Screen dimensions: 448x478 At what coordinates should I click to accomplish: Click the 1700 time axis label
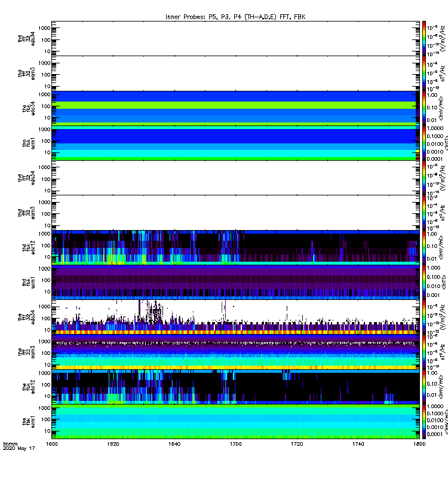coord(235,444)
